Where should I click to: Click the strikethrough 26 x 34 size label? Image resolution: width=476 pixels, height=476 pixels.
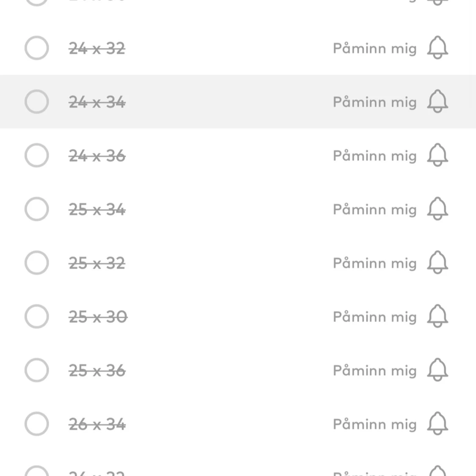pos(97,424)
